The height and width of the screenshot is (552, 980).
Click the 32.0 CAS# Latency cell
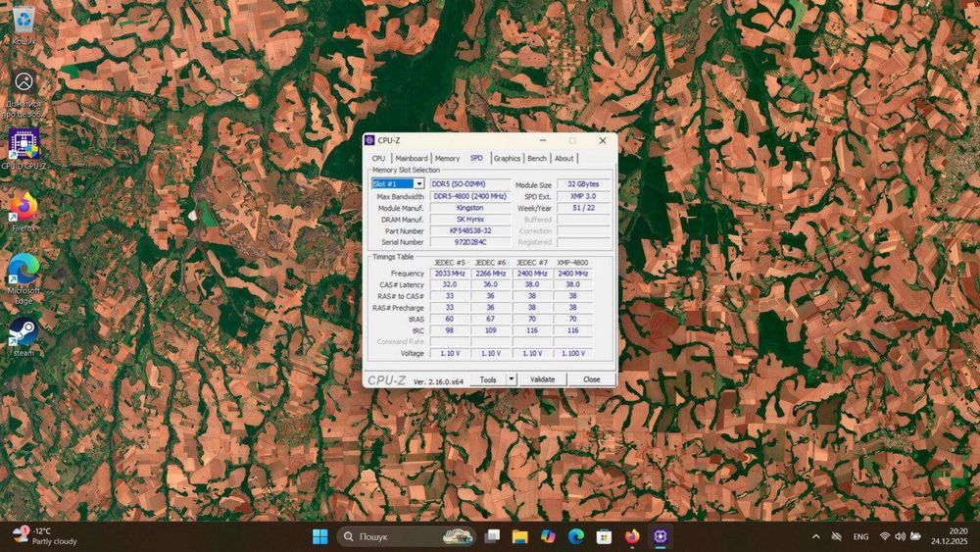pos(450,284)
